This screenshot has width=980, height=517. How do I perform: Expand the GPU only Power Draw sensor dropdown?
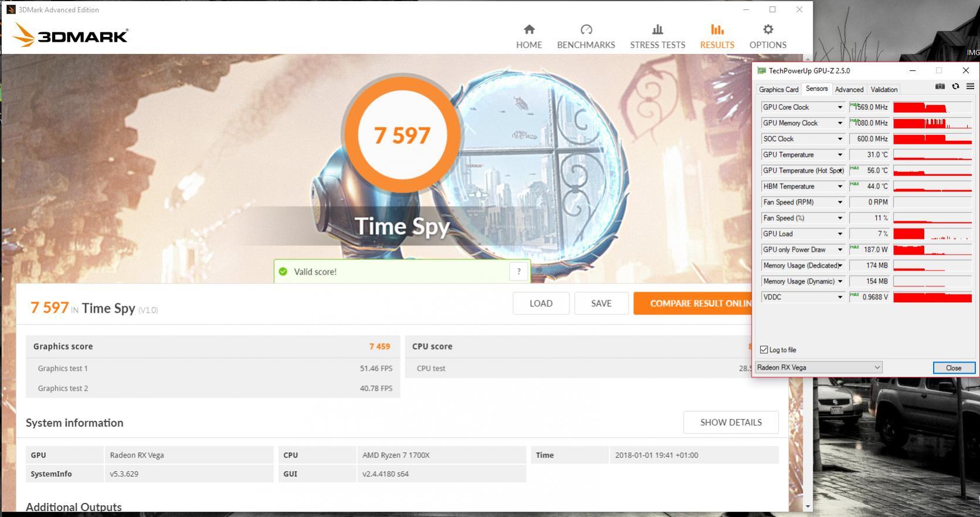(840, 250)
